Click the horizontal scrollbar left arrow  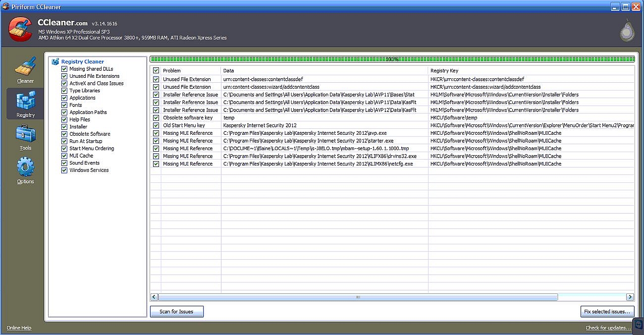coord(154,297)
